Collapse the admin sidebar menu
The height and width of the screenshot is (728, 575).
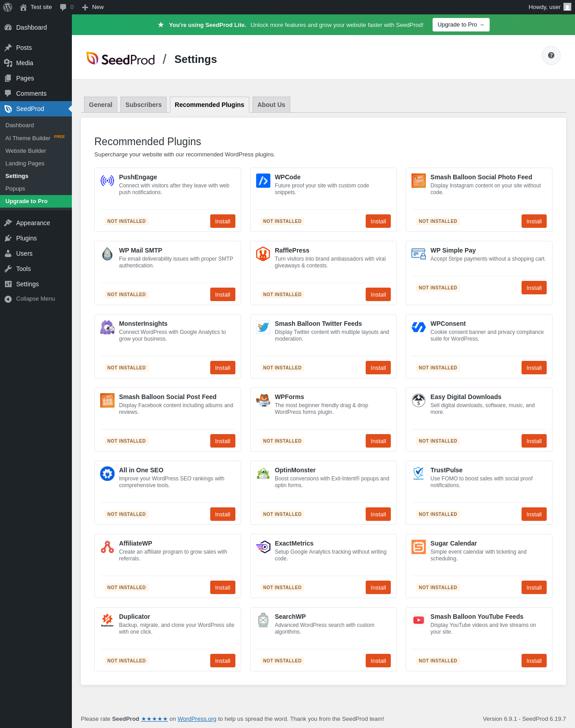click(x=36, y=299)
